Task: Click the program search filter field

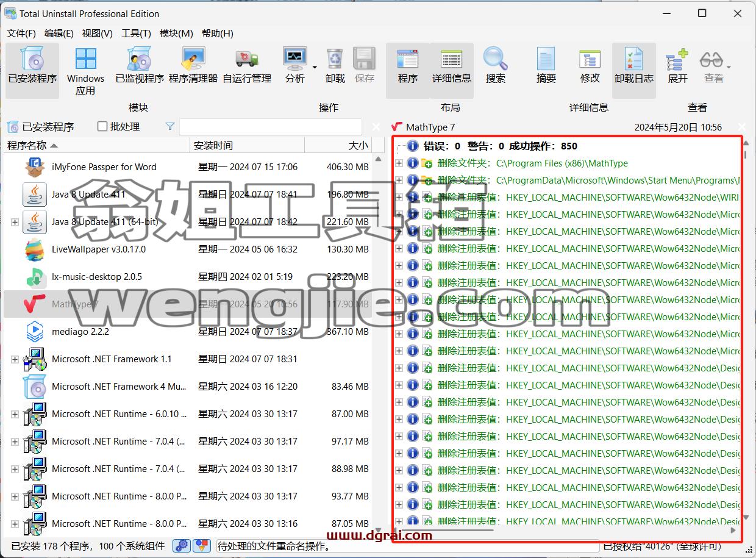Action: [271, 126]
